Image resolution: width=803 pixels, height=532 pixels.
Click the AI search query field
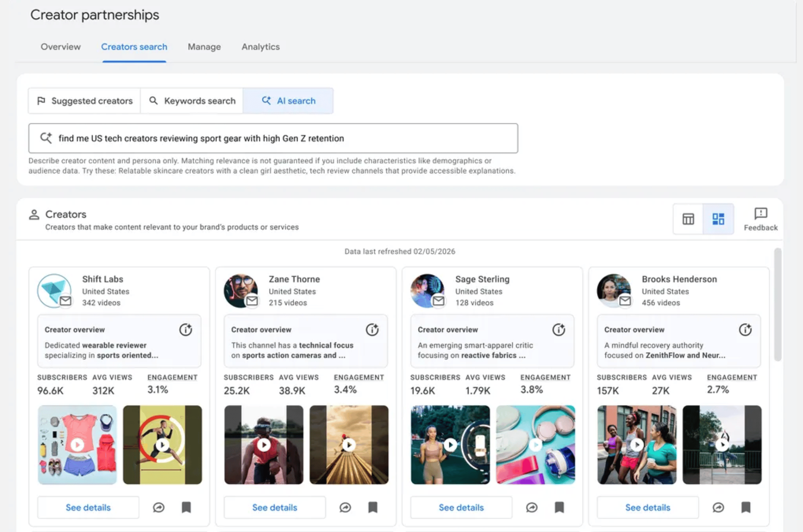coord(273,138)
